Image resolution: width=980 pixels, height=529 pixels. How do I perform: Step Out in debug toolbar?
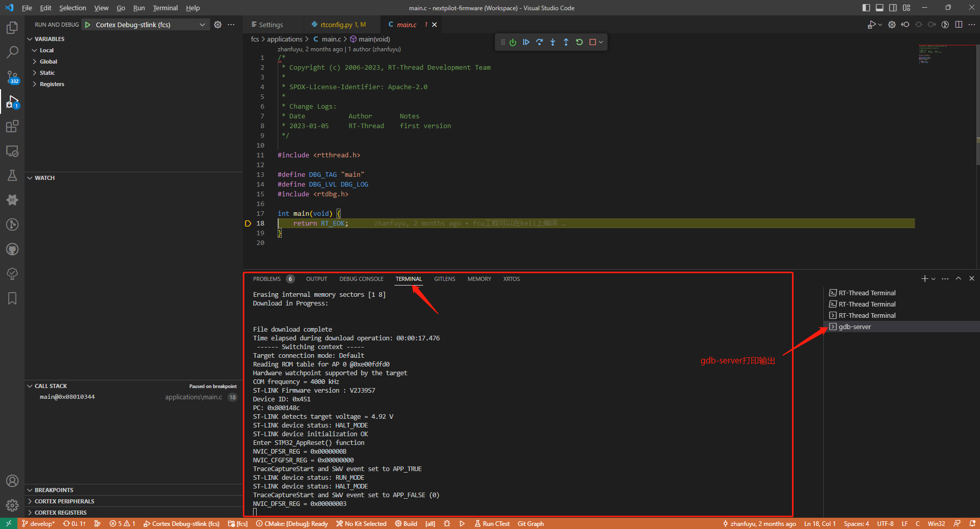[566, 42]
